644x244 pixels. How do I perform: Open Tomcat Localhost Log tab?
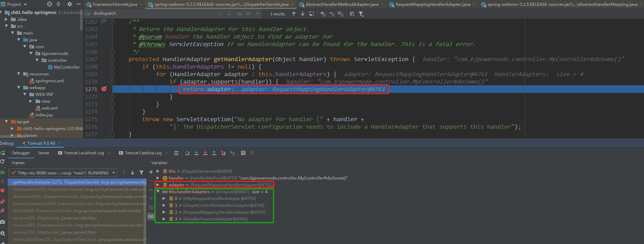click(84, 153)
